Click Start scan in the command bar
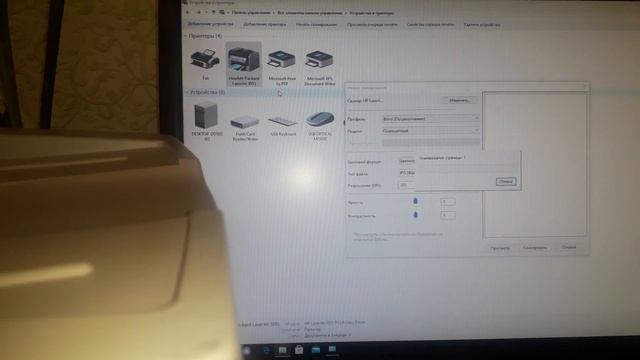This screenshot has height=360, width=640. pyautogui.click(x=316, y=24)
